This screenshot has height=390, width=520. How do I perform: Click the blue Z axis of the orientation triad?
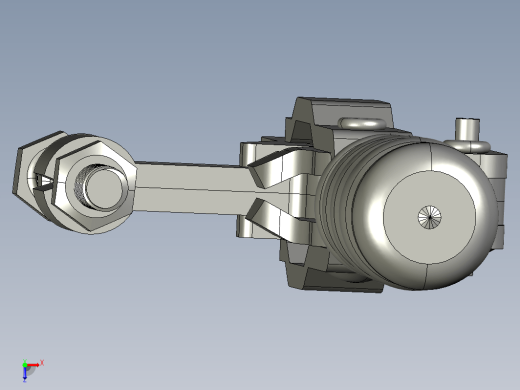[x=25, y=374]
